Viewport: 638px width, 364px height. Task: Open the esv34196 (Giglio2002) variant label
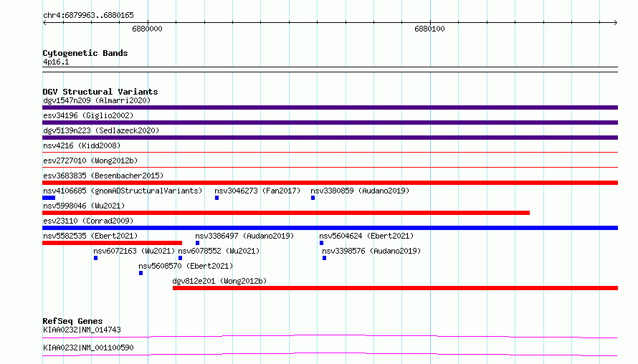coord(88,115)
